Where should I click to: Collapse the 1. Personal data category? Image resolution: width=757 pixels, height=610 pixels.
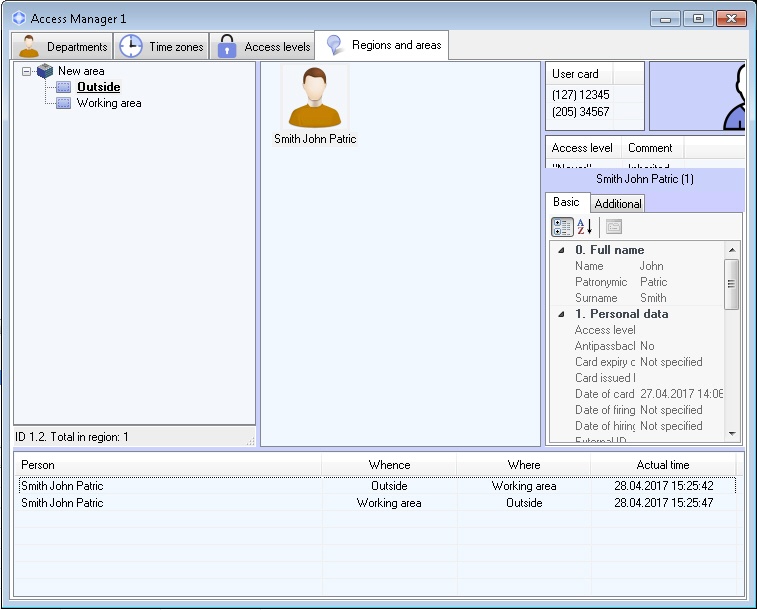(x=561, y=314)
